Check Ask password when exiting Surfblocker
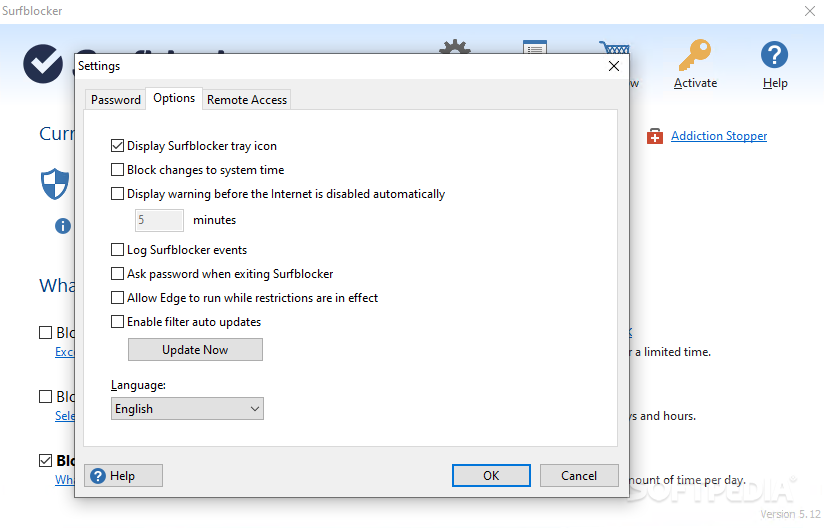 [117, 274]
